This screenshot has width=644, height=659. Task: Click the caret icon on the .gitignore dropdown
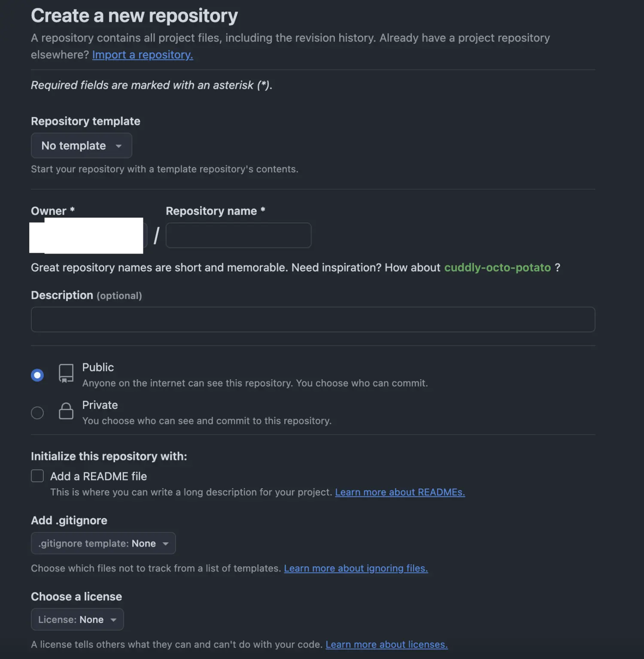click(x=166, y=543)
